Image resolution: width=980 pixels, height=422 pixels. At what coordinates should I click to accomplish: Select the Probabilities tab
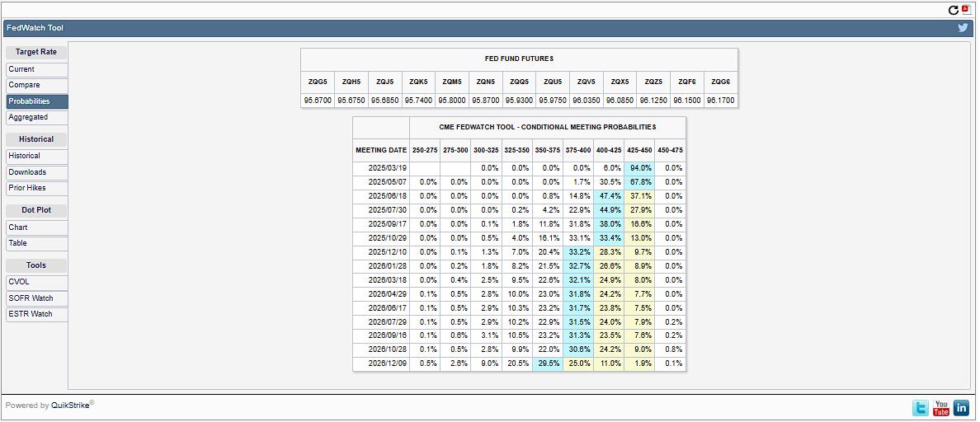pyautogui.click(x=37, y=101)
